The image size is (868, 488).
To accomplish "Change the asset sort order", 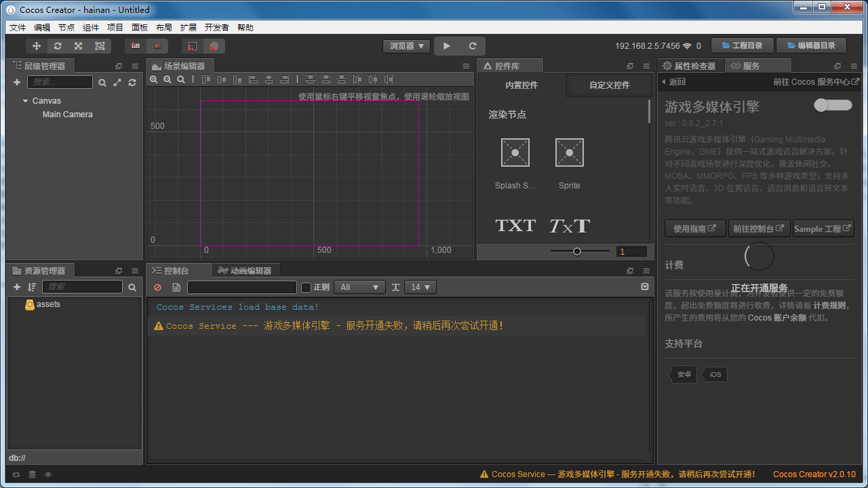I will [x=32, y=287].
